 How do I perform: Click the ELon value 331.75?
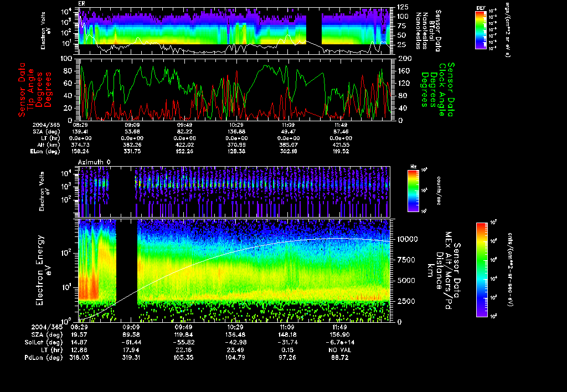132,151
